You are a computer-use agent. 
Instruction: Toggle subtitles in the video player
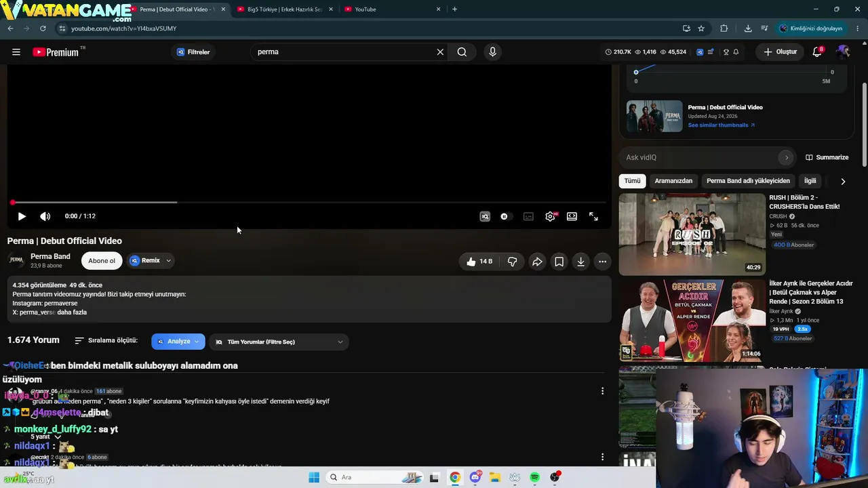528,216
